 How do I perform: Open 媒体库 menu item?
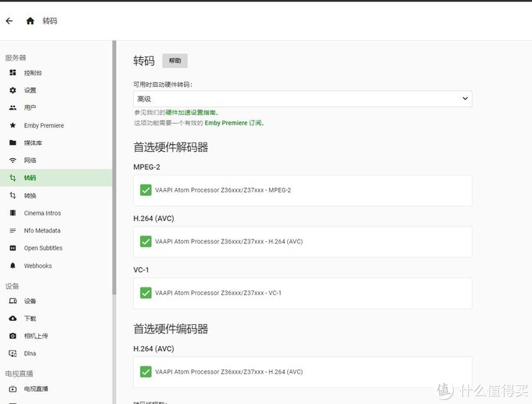pyautogui.click(x=56, y=142)
